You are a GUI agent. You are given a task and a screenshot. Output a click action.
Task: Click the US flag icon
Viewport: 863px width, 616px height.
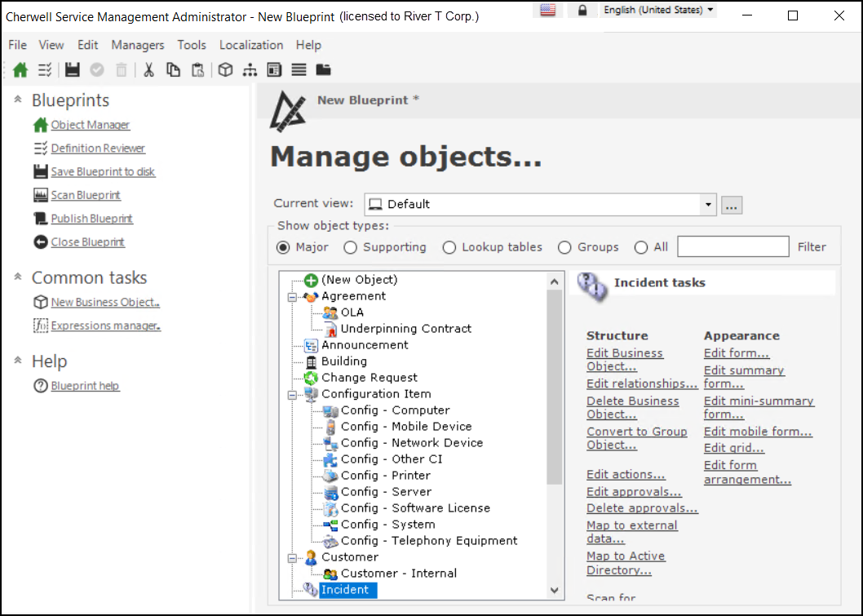[x=547, y=10]
